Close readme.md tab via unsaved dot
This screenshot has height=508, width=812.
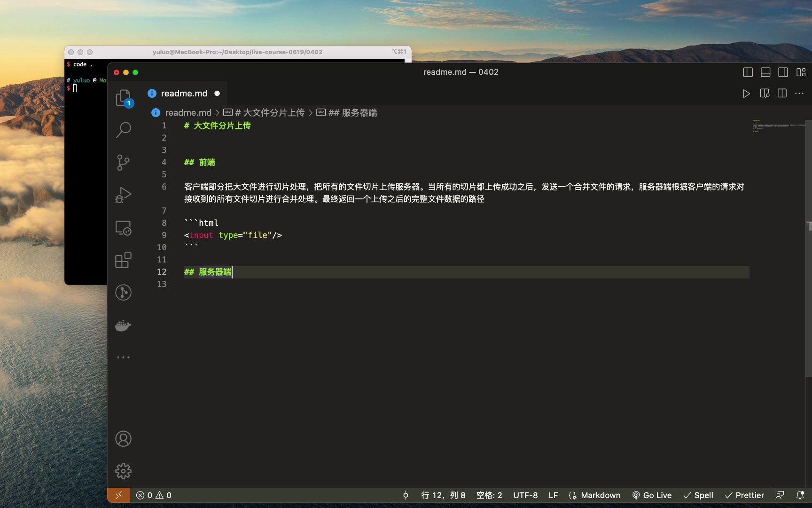217,94
